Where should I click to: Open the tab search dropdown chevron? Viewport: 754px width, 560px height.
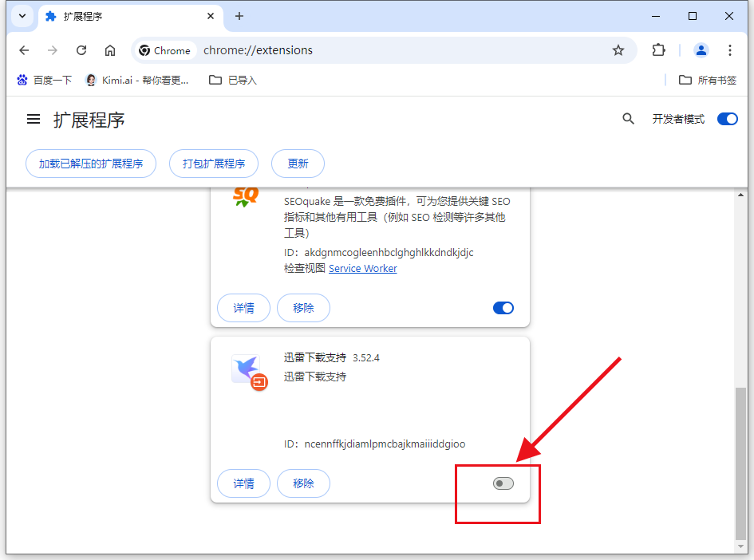[x=22, y=16]
